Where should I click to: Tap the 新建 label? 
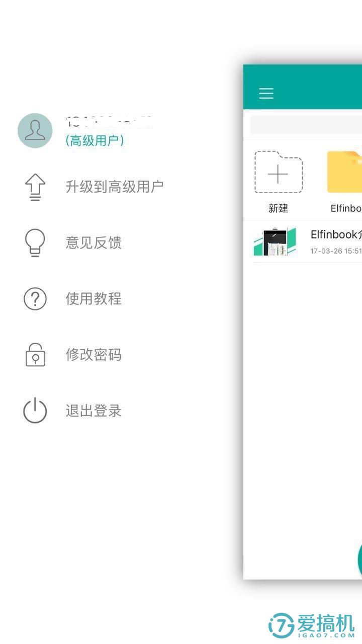pyautogui.click(x=278, y=208)
